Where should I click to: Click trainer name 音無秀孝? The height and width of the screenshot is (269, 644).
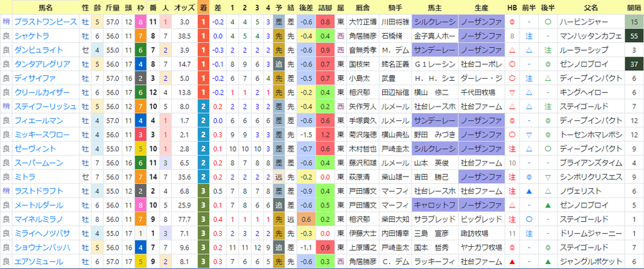pyautogui.click(x=362, y=50)
